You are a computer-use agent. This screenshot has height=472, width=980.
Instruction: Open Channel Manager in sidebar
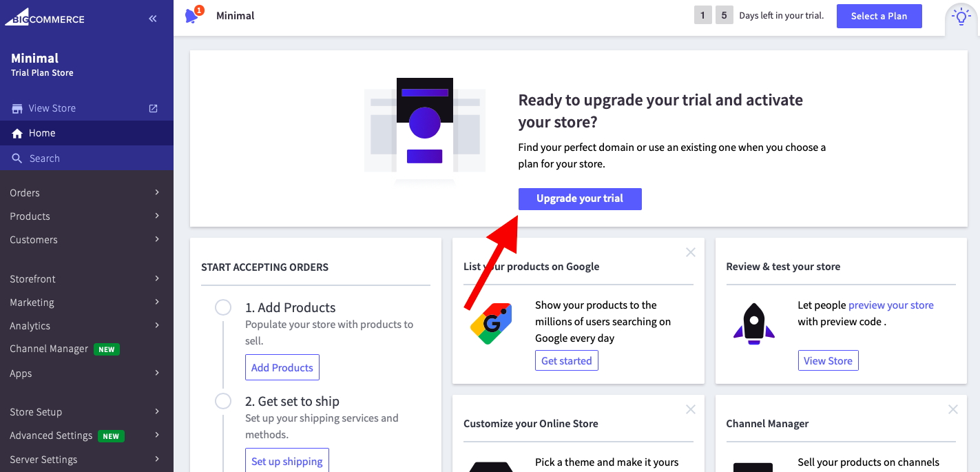click(49, 349)
